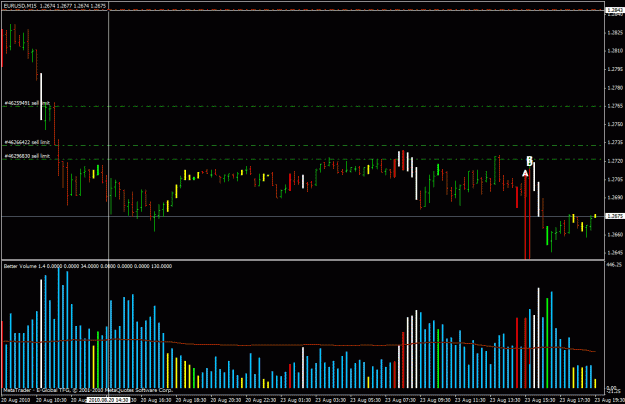Click the 20 Aug 10:30 time axis label

pyautogui.click(x=51, y=400)
